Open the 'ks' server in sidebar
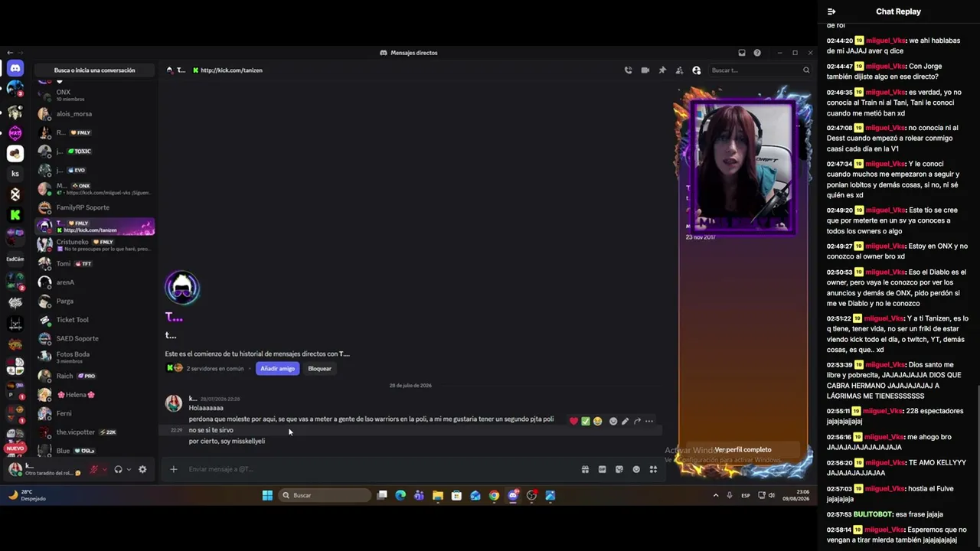This screenshot has height=551, width=980. coord(15,174)
